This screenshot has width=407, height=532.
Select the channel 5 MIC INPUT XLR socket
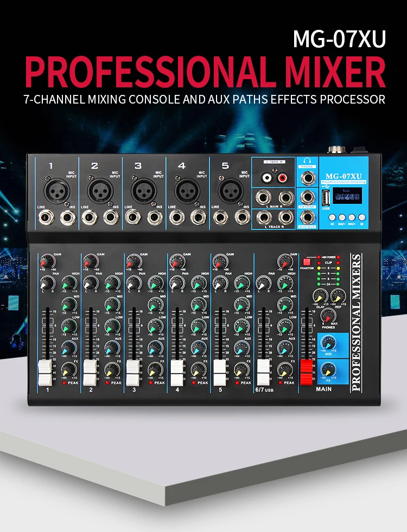(x=231, y=191)
